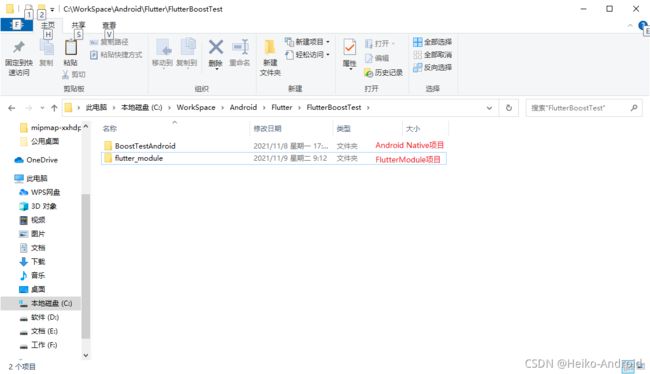Click the Copy to icon
Screen dimensions: 650x374
point(188,47)
